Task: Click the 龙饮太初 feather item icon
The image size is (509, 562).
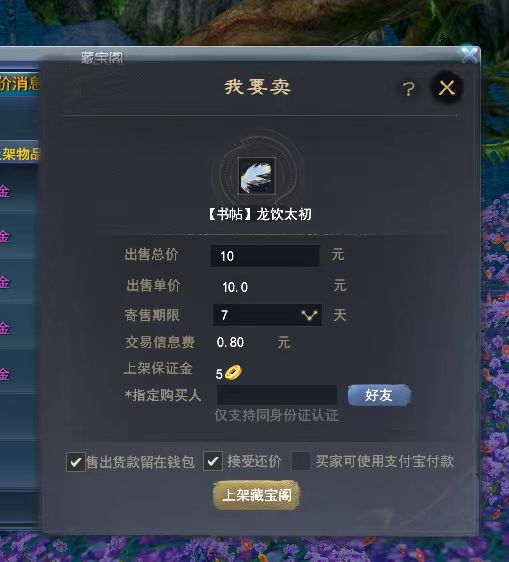Action: (x=257, y=176)
